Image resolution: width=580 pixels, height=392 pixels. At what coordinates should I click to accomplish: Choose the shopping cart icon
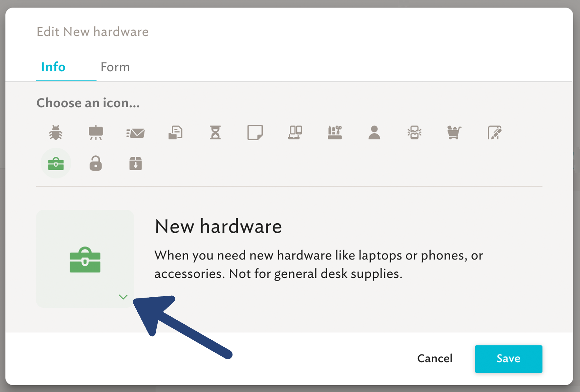point(454,133)
